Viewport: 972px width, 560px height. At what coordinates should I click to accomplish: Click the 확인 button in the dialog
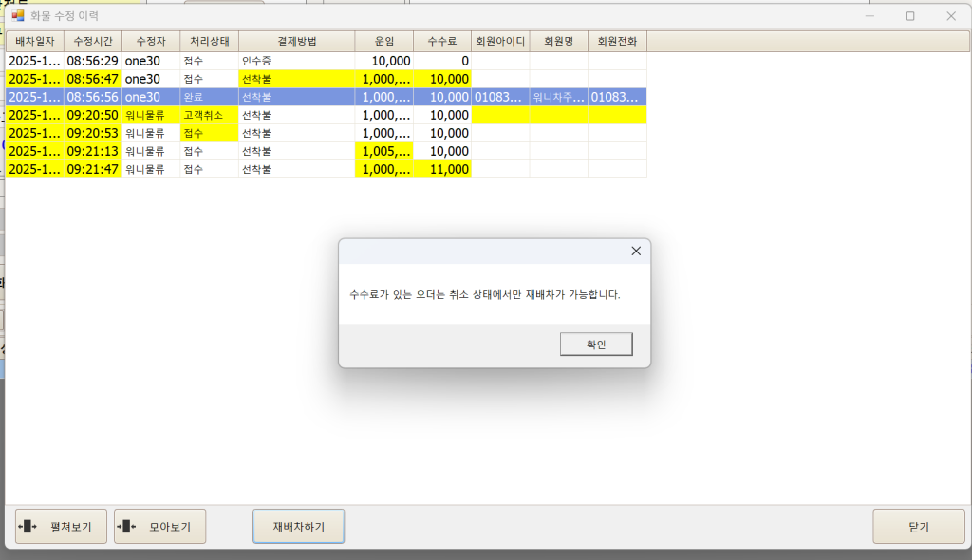click(x=596, y=344)
